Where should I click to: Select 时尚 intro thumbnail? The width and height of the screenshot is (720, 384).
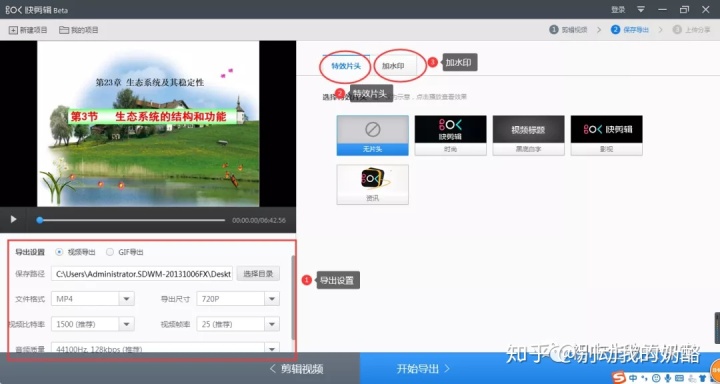pos(450,135)
